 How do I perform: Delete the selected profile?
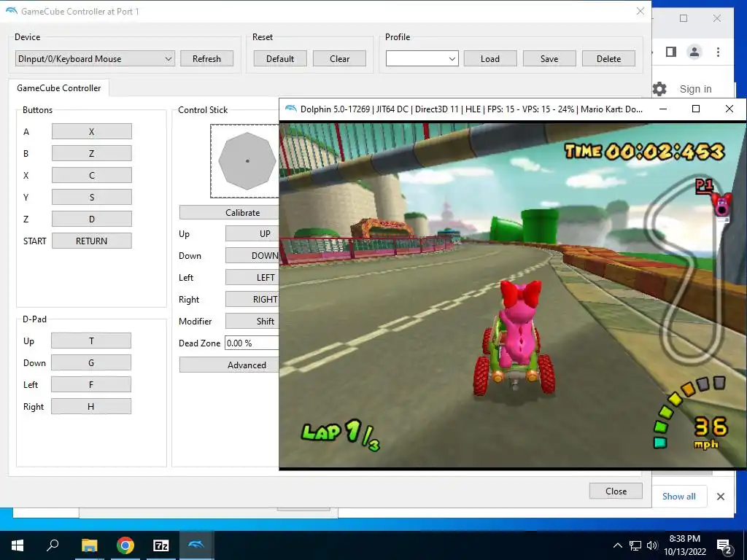(x=609, y=58)
